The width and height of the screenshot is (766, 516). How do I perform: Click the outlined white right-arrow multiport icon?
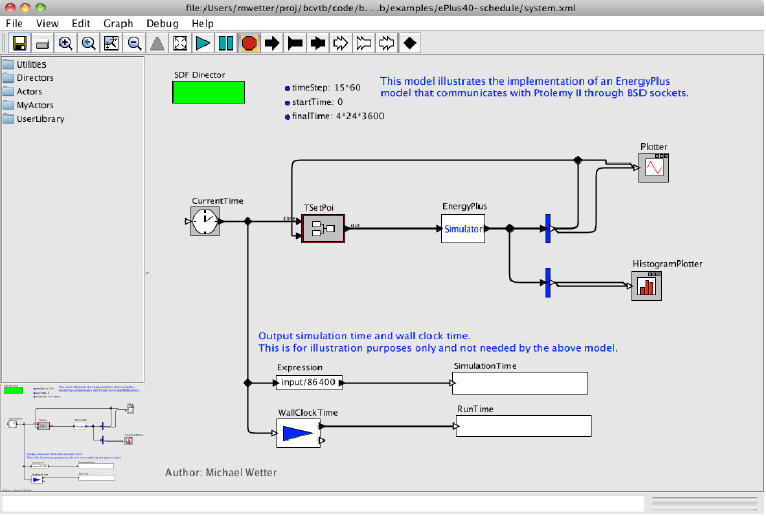coord(340,43)
